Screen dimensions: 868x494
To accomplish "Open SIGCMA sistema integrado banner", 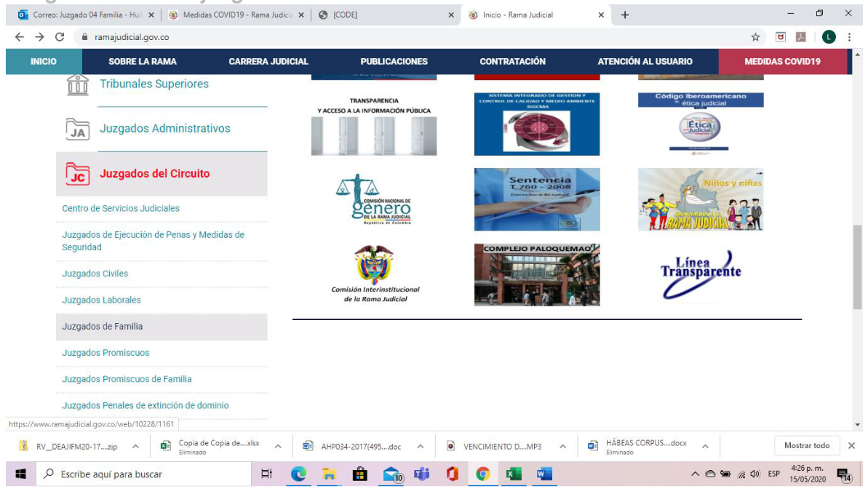I will coord(537,124).
